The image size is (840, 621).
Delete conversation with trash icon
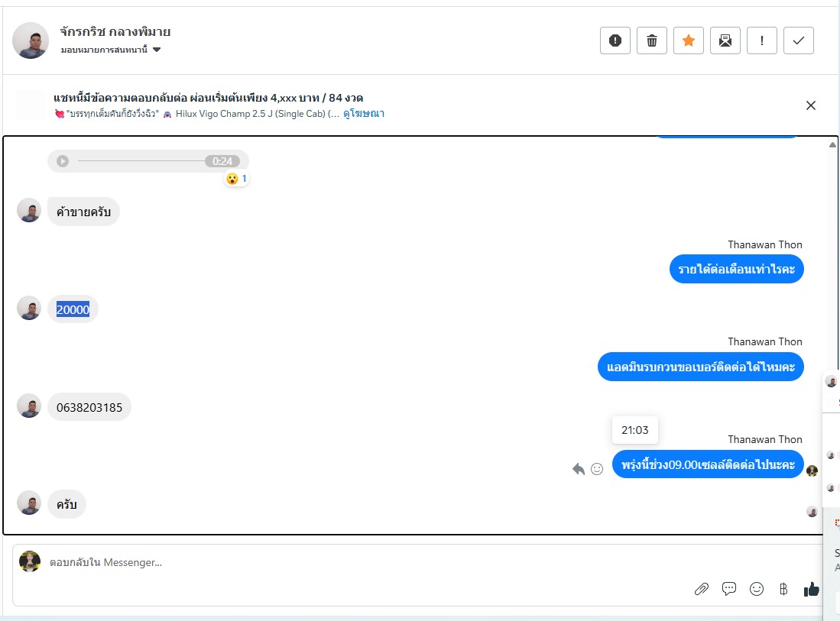[652, 40]
